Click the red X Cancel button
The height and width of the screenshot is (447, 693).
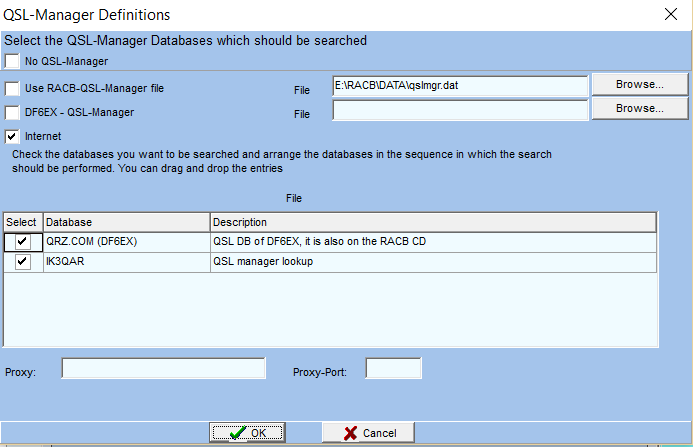click(x=367, y=433)
